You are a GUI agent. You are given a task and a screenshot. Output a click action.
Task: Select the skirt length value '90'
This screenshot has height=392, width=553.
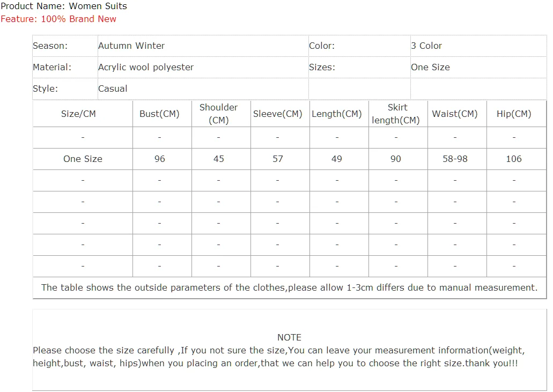396,159
